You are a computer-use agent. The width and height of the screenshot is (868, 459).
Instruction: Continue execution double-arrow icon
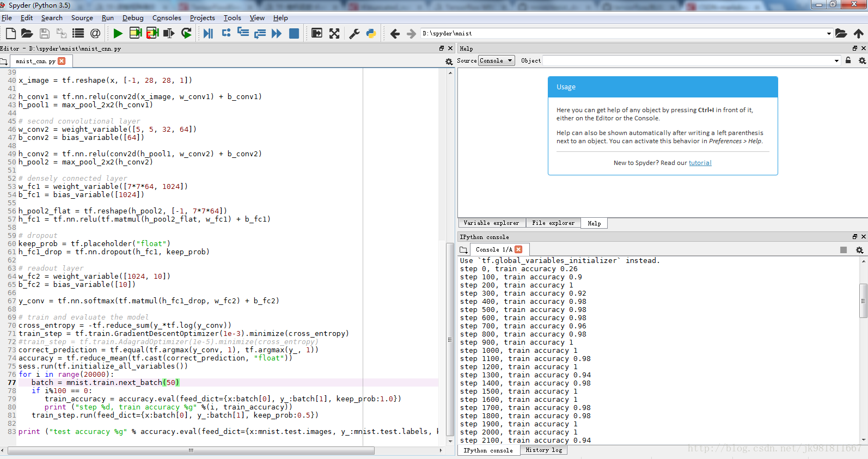coord(277,33)
